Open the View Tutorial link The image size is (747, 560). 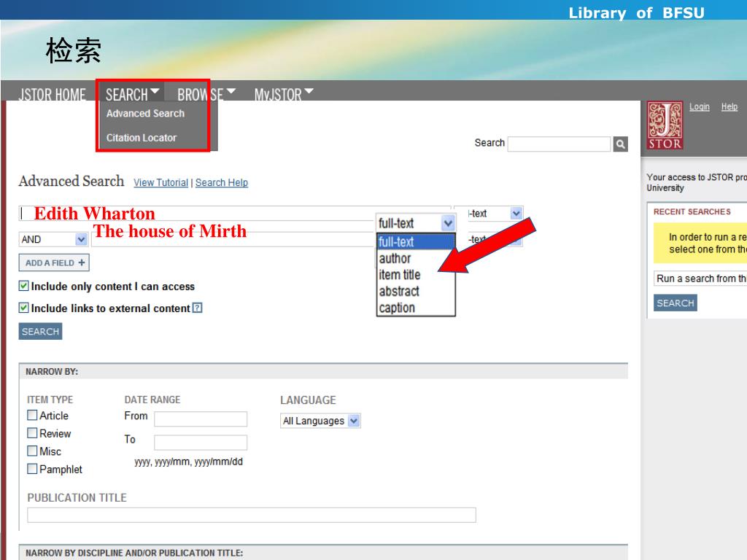click(161, 182)
